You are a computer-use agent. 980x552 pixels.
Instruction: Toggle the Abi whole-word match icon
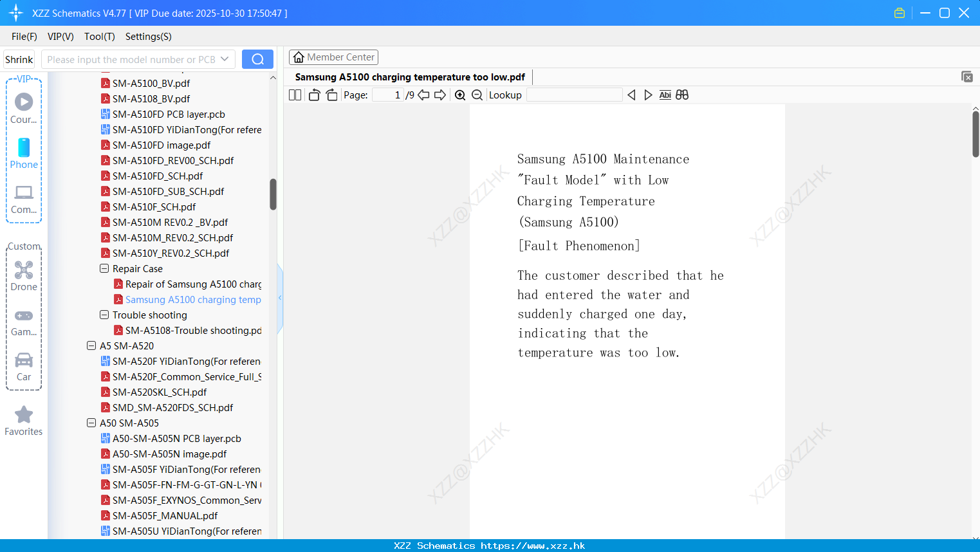665,95
